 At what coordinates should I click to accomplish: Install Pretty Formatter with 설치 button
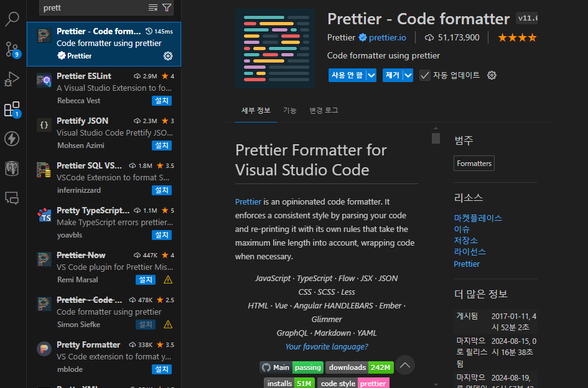click(x=162, y=369)
